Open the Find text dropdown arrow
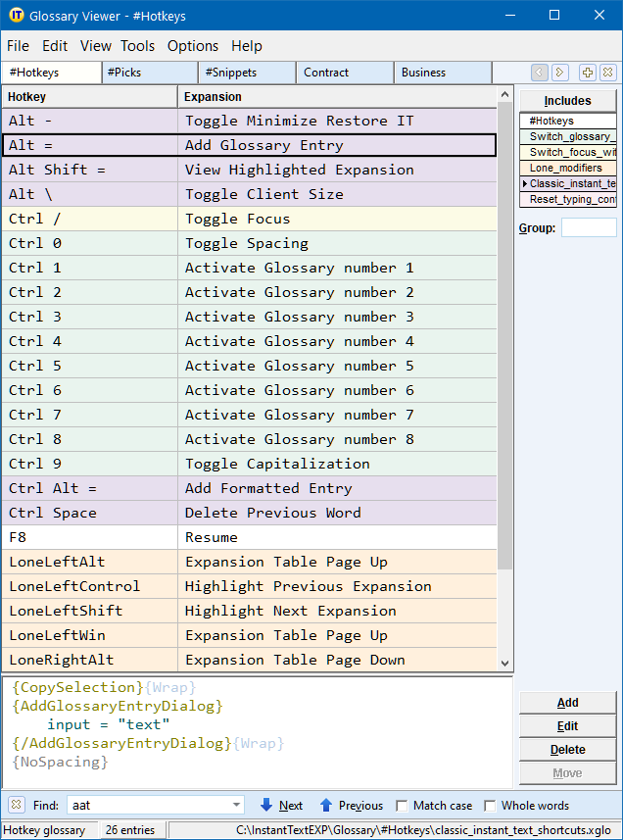 coord(236,805)
